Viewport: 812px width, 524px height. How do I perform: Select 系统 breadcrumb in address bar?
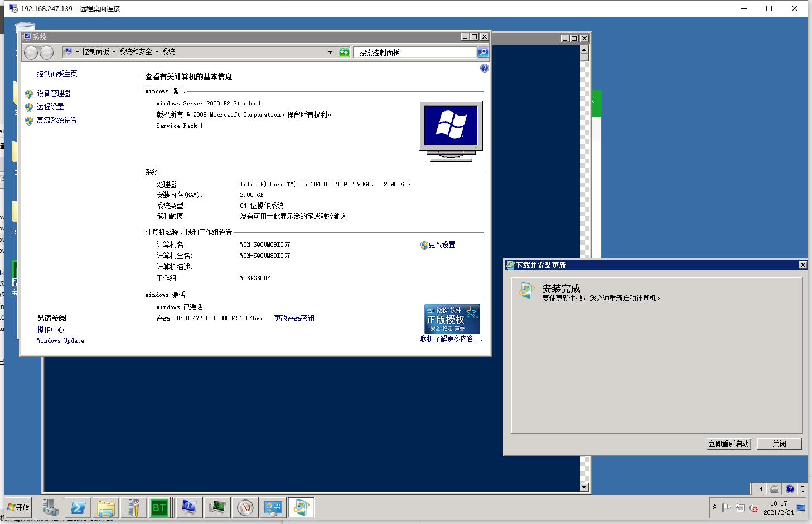[168, 51]
